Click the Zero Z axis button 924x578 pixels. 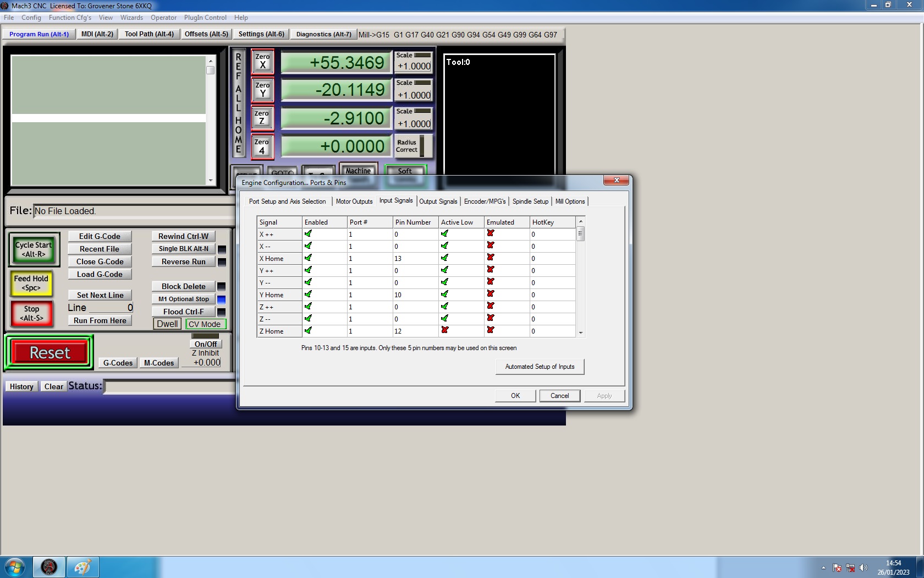pyautogui.click(x=262, y=118)
